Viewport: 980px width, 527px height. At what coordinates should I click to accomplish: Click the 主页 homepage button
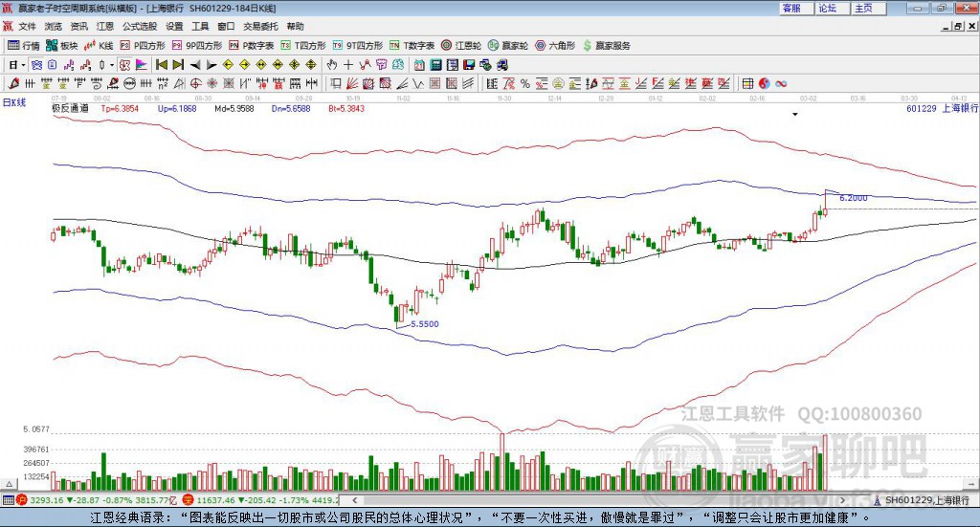(869, 8)
